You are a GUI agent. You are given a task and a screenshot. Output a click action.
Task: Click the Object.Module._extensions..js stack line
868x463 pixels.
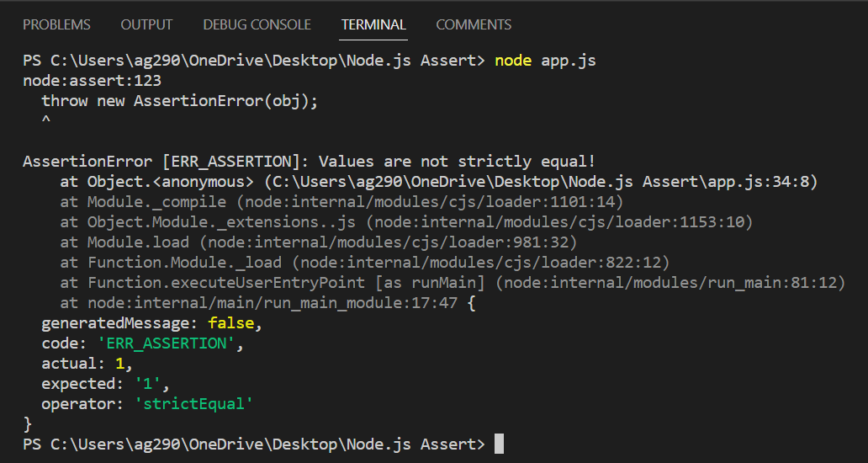pyautogui.click(x=407, y=222)
